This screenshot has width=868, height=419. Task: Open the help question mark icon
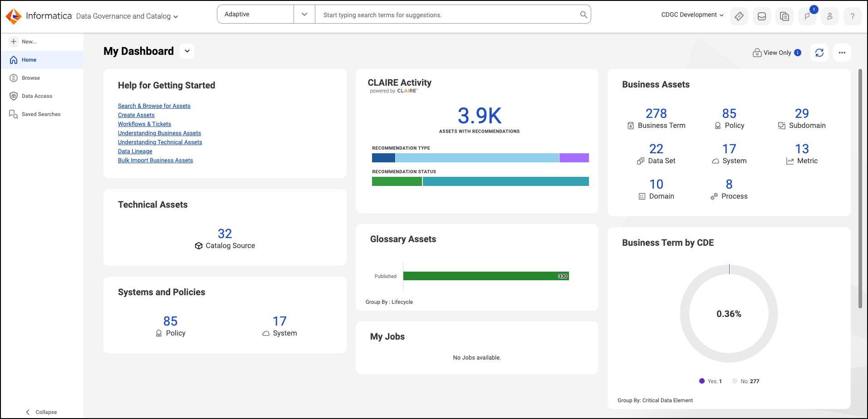click(x=853, y=16)
